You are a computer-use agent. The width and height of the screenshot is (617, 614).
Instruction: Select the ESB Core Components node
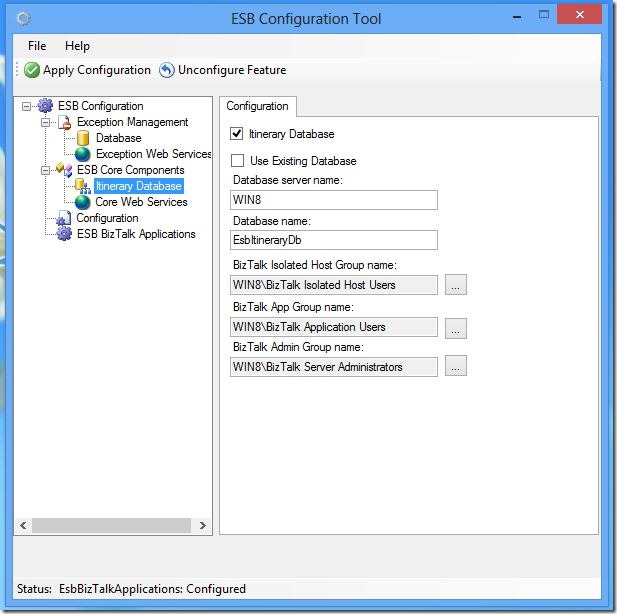tap(131, 170)
